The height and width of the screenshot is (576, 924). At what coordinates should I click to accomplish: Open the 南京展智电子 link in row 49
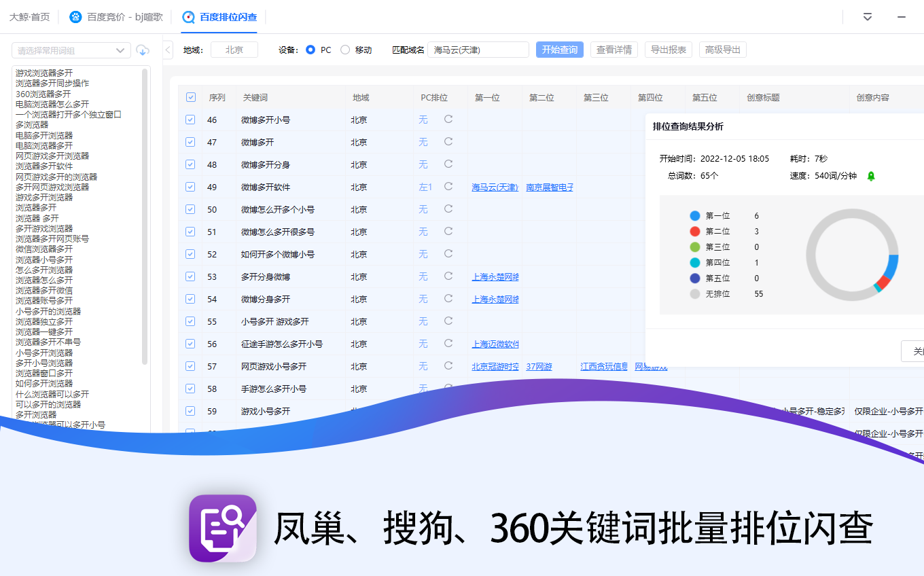tap(550, 187)
